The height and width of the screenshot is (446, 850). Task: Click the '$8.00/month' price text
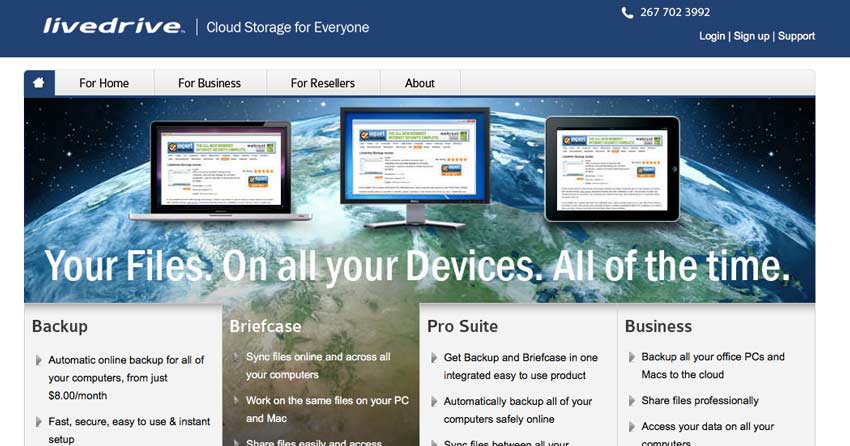coord(78,396)
